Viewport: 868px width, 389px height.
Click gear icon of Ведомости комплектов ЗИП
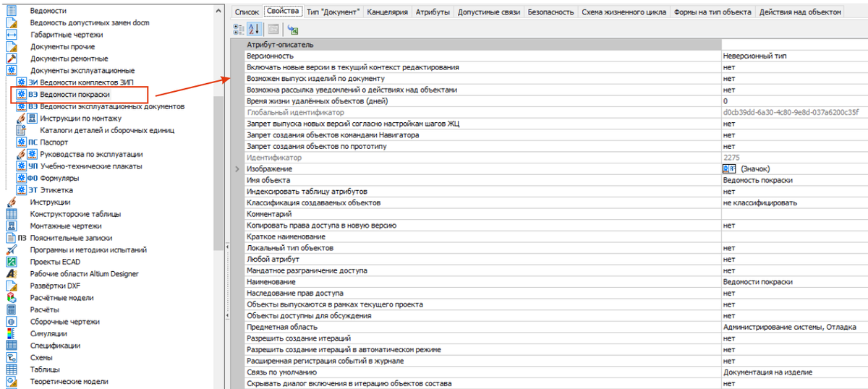pos(22,82)
